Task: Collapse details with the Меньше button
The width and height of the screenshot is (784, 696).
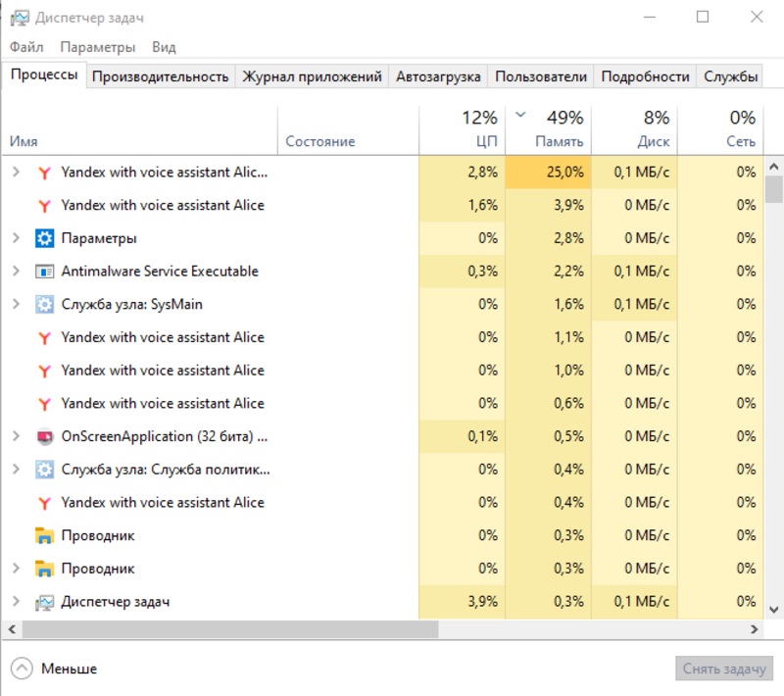Action: coord(55,669)
